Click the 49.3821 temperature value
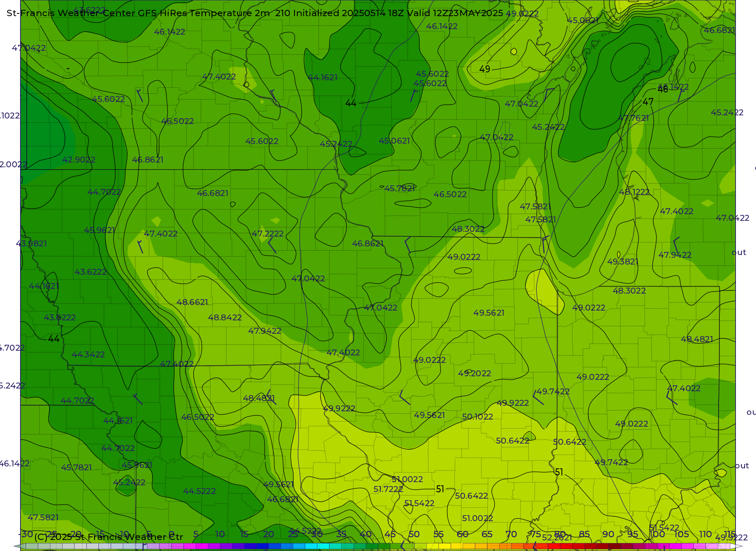Viewport: 756px width, 551px height. pyautogui.click(x=623, y=262)
